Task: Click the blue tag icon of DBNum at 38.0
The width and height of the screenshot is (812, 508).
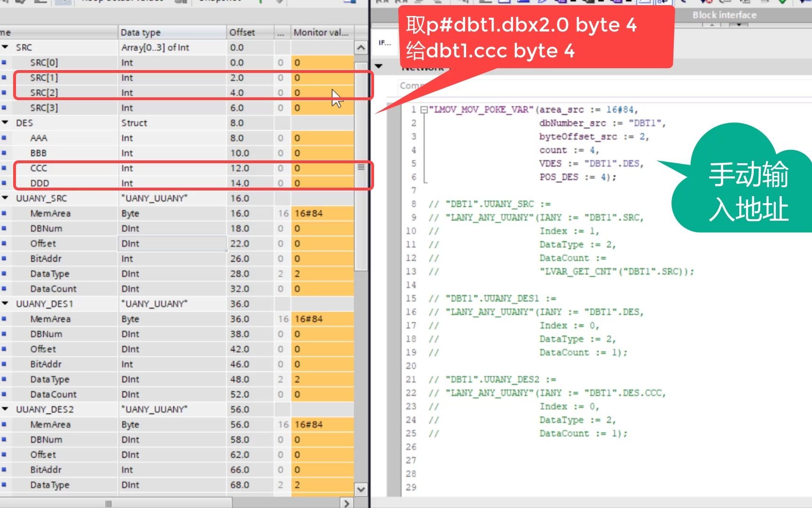Action: pos(4,333)
